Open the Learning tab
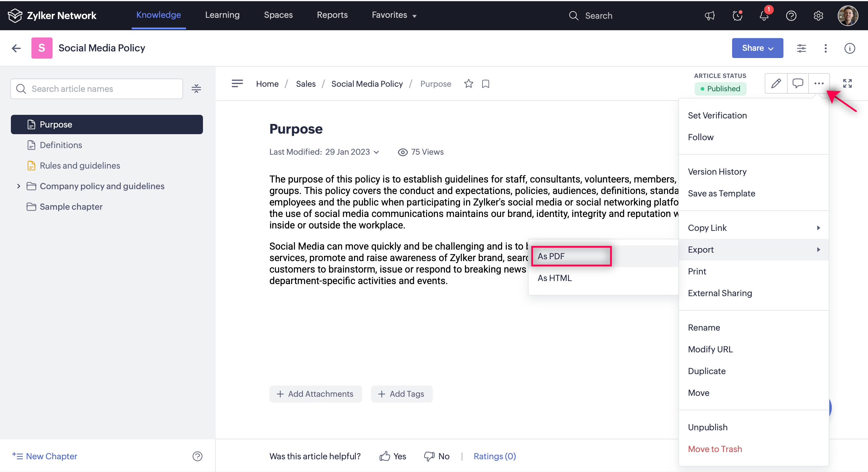 coord(222,15)
